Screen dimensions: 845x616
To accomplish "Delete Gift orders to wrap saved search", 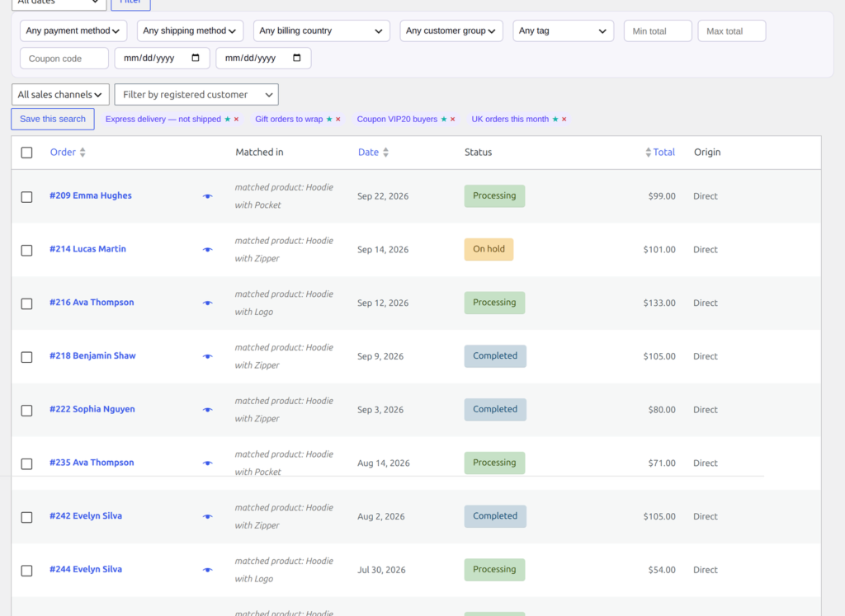I will coord(338,119).
